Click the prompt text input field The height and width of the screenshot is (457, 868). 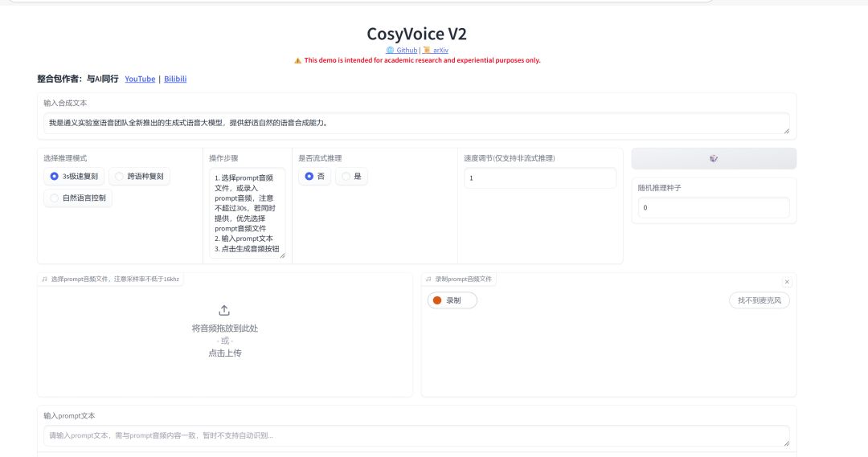416,436
